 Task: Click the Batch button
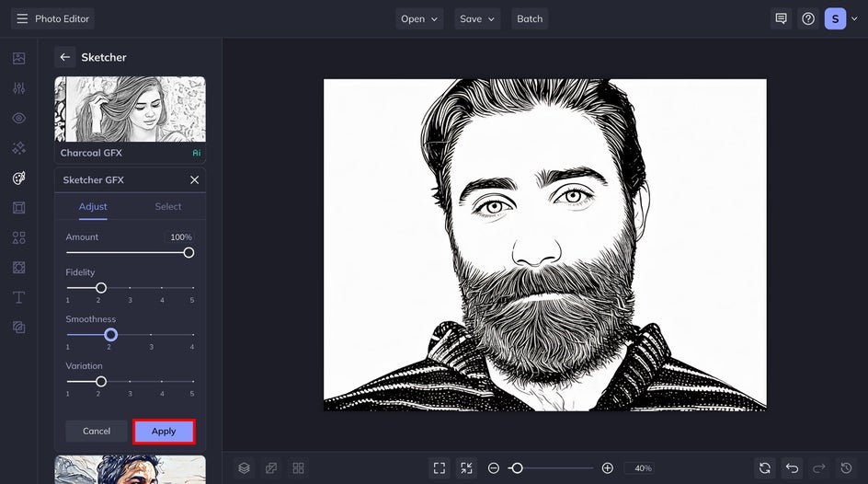pos(530,18)
